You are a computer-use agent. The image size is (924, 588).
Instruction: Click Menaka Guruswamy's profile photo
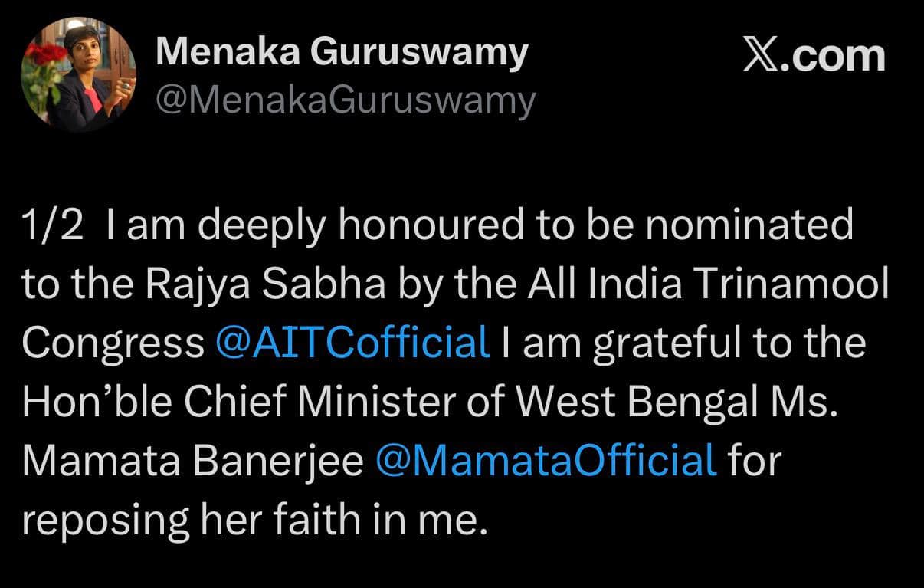click(x=79, y=74)
